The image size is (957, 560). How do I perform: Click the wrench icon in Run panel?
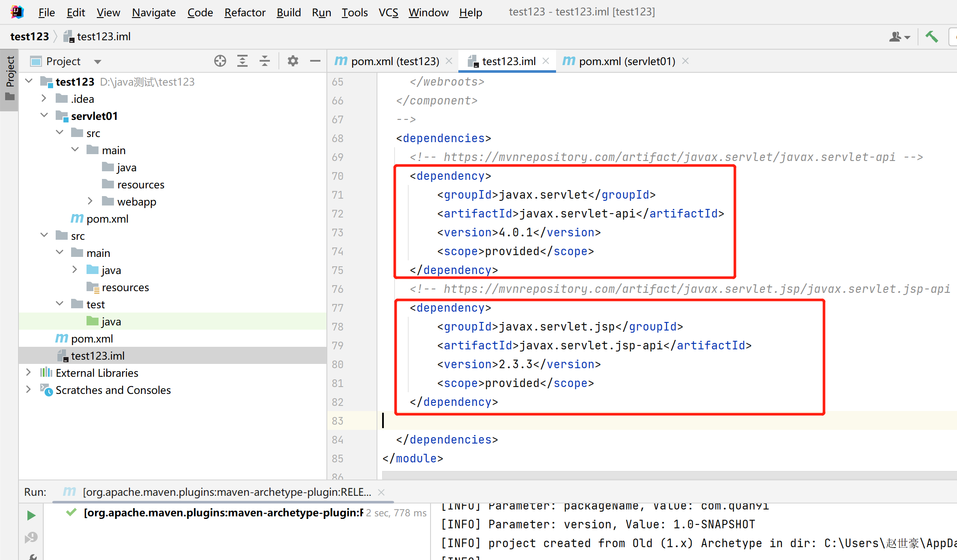33,556
